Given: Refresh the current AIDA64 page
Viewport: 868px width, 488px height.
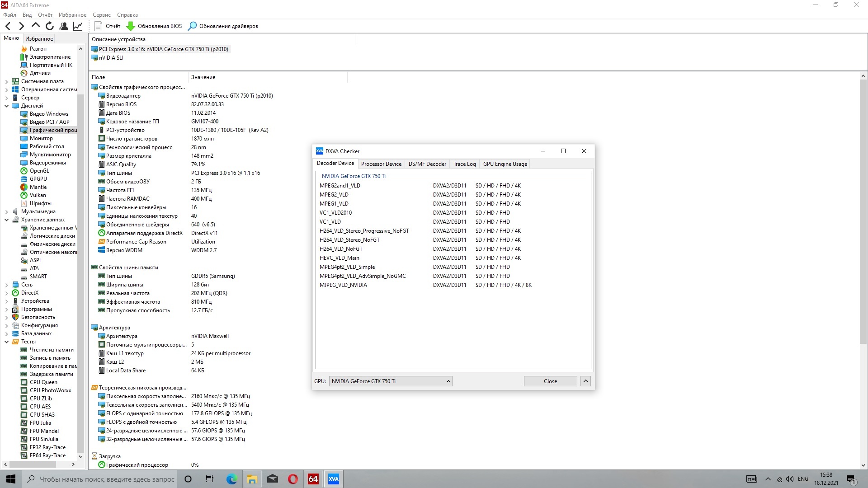Looking at the screenshot, I should pyautogui.click(x=50, y=26).
